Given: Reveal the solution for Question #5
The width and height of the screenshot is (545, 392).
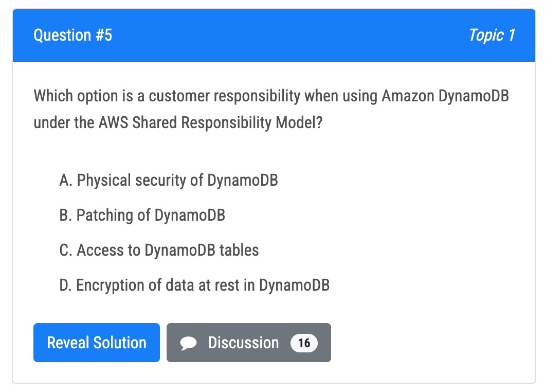Looking at the screenshot, I should tap(97, 343).
